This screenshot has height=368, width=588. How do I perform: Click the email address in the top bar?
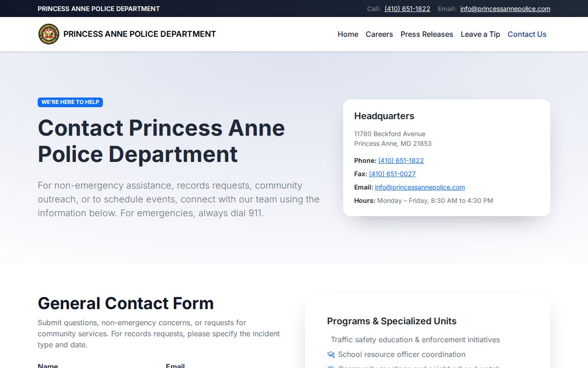pyautogui.click(x=505, y=9)
